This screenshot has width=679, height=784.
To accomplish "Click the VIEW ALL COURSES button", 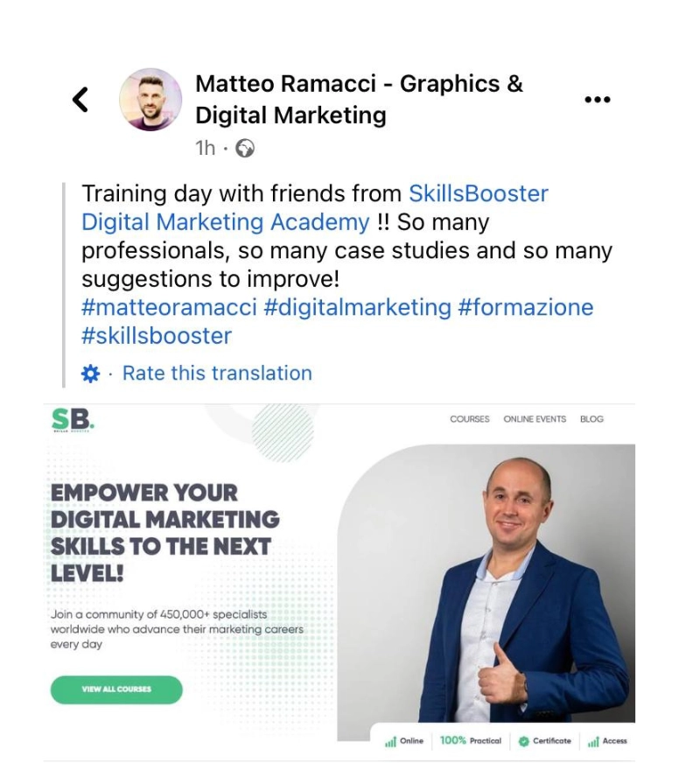I will point(116,689).
